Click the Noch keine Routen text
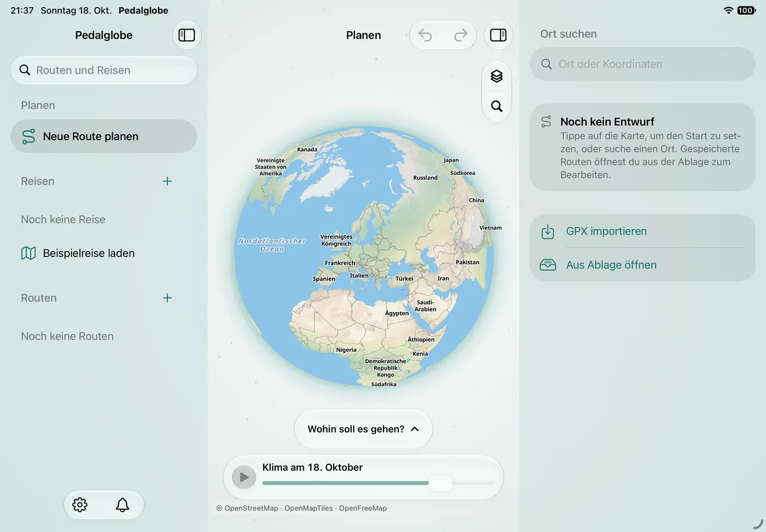 67,336
